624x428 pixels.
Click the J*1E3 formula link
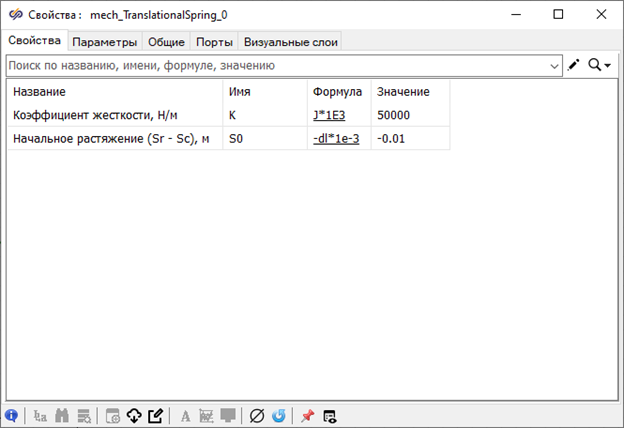coord(329,115)
